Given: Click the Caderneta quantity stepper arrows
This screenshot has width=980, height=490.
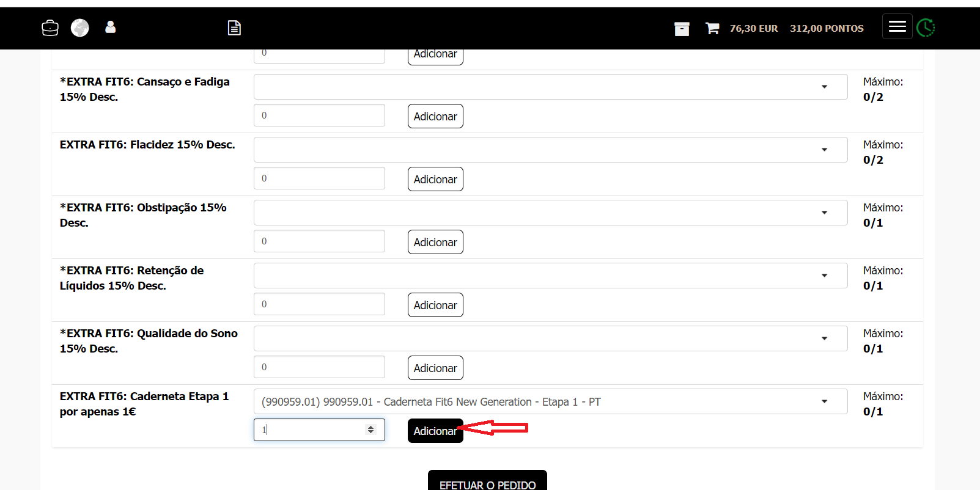Looking at the screenshot, I should point(370,430).
